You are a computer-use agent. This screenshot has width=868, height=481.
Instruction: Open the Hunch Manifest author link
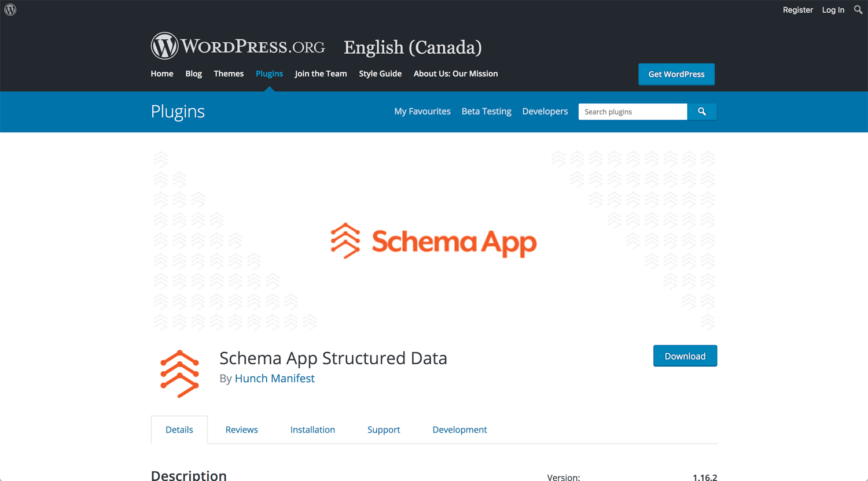click(x=274, y=378)
